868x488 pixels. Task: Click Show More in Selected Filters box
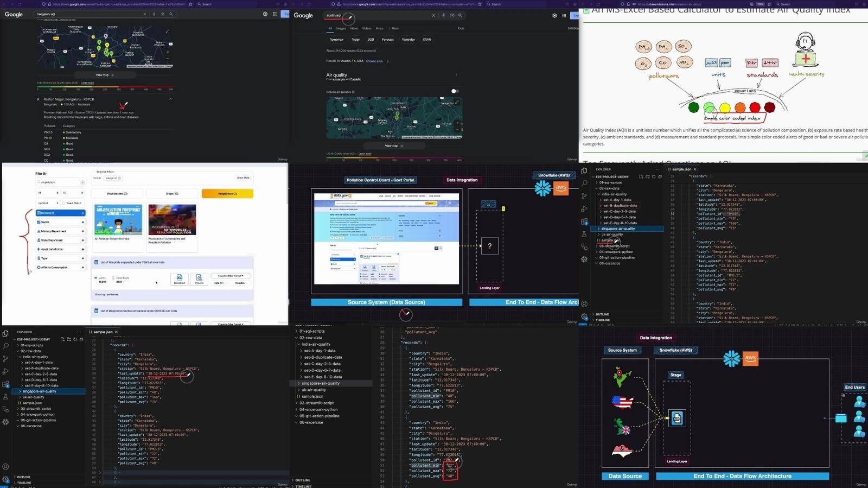pos(243,178)
